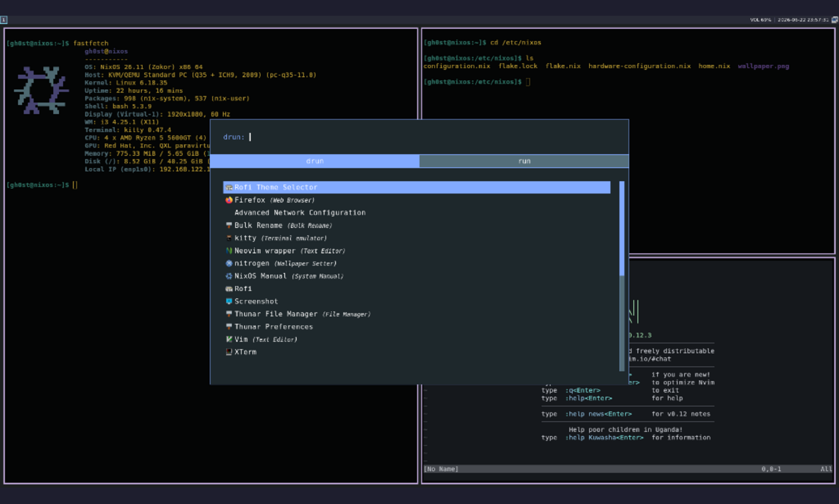
Task: Click the Thunar Preferences icon
Action: 229,326
